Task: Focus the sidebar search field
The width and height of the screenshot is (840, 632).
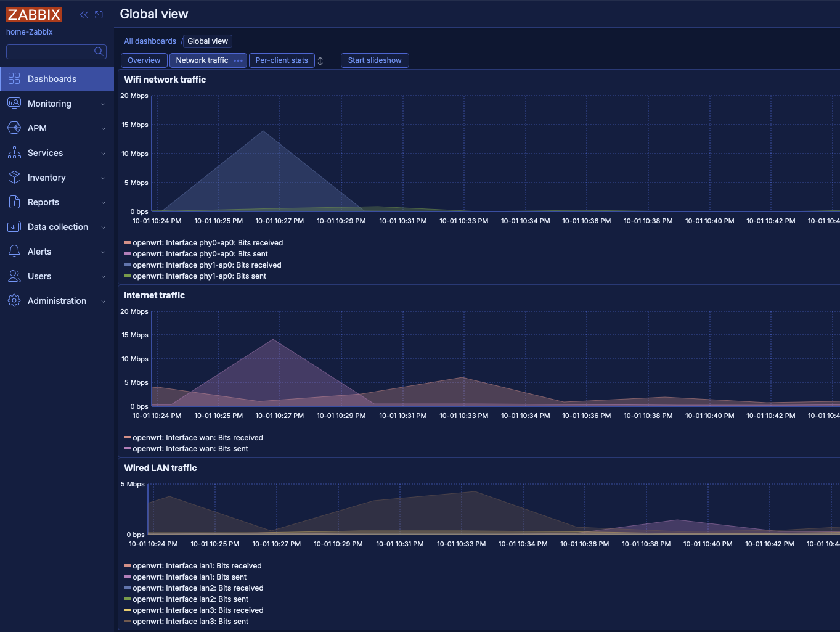Action: (56, 52)
